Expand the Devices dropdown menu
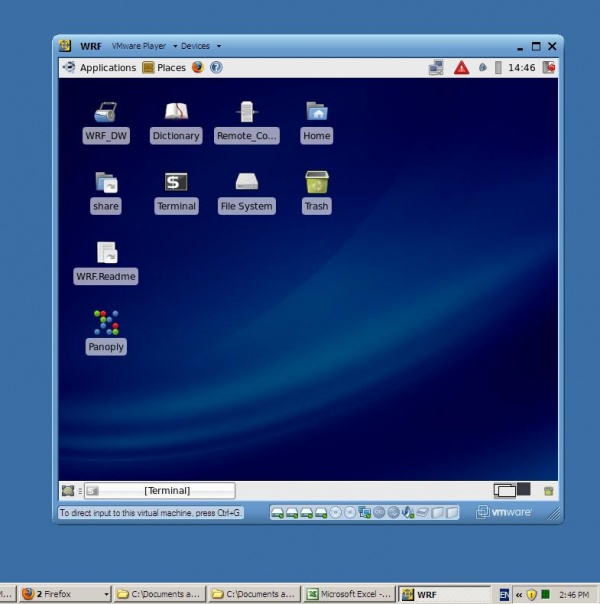600x604 pixels. click(201, 46)
